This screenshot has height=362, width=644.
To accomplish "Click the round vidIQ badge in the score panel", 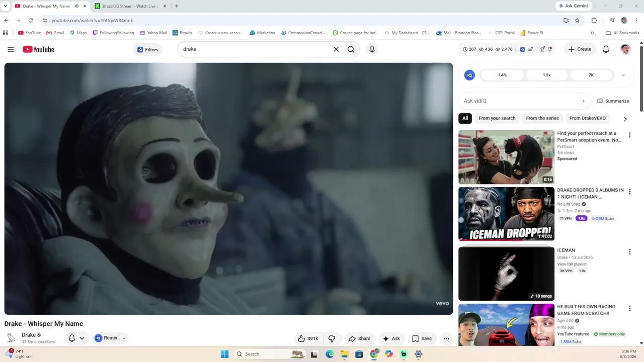I will click(469, 75).
